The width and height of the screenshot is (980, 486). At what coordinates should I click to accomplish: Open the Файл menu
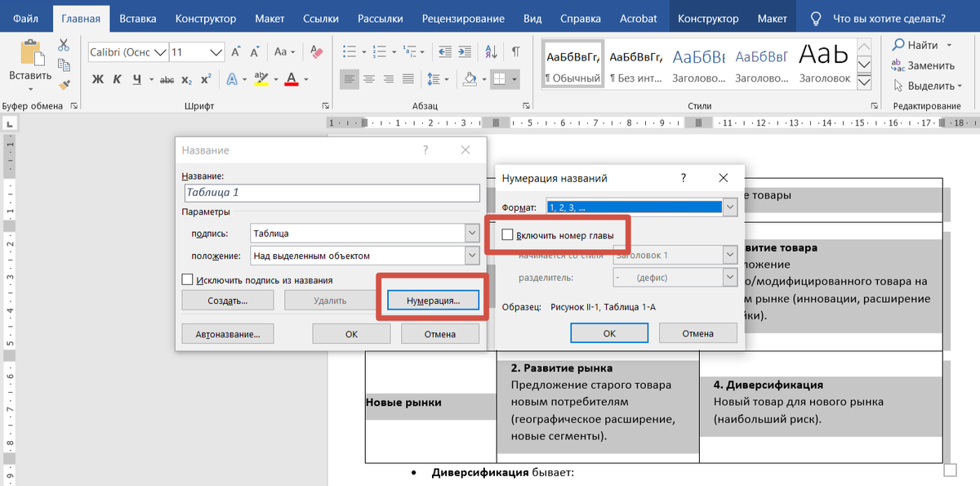(26, 18)
